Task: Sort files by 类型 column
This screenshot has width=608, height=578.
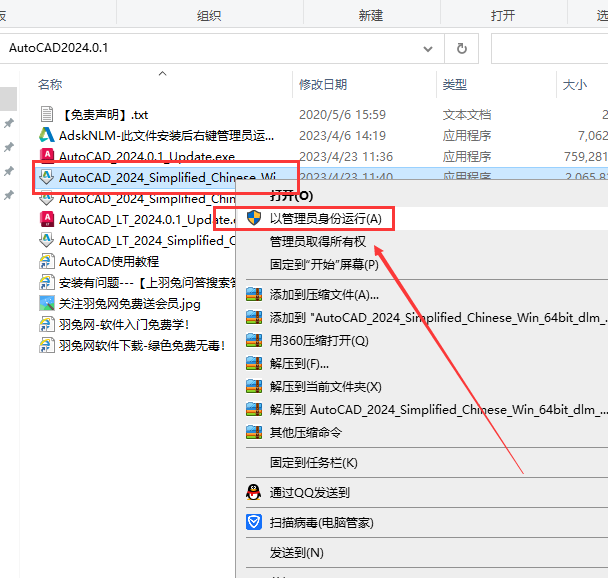Action: click(454, 85)
